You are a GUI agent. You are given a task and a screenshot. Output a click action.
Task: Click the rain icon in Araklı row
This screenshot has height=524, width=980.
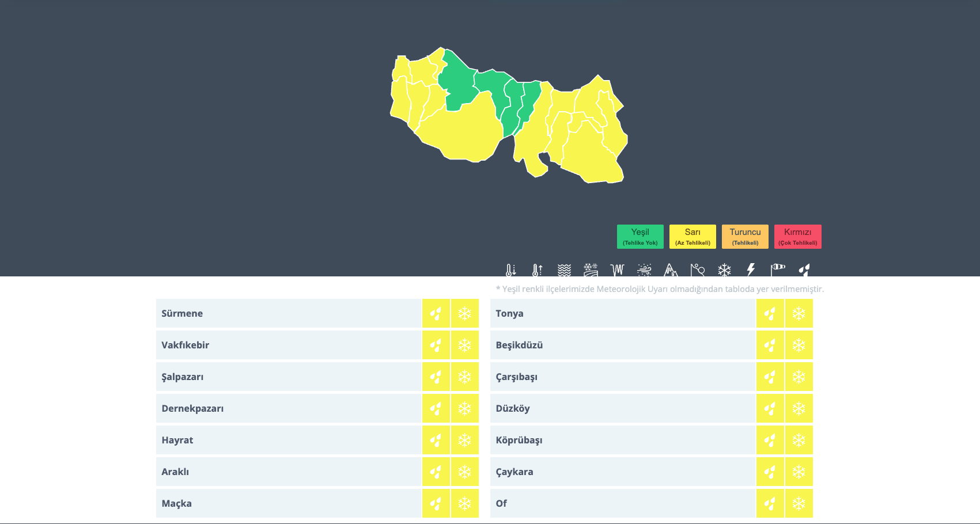[436, 472]
